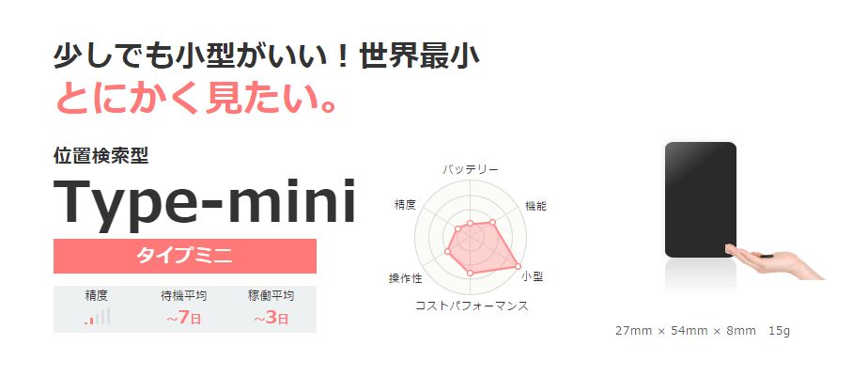Click the コストパフォーマンス chart label
The image size is (868, 377).
pyautogui.click(x=472, y=306)
